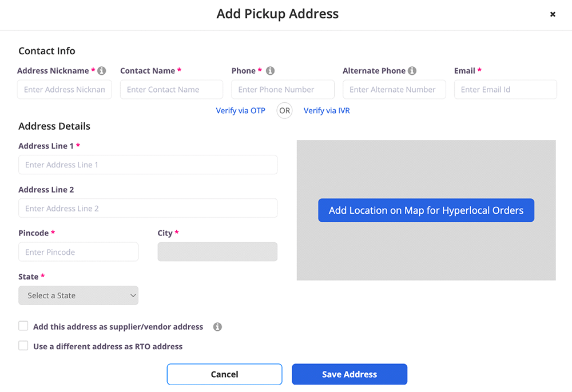The image size is (572, 392).
Task: Click into Address Line 1 field
Action: coord(148,165)
